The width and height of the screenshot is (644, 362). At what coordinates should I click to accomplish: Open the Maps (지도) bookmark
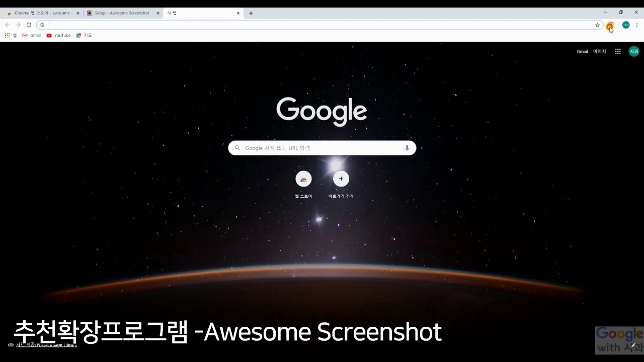pyautogui.click(x=84, y=36)
